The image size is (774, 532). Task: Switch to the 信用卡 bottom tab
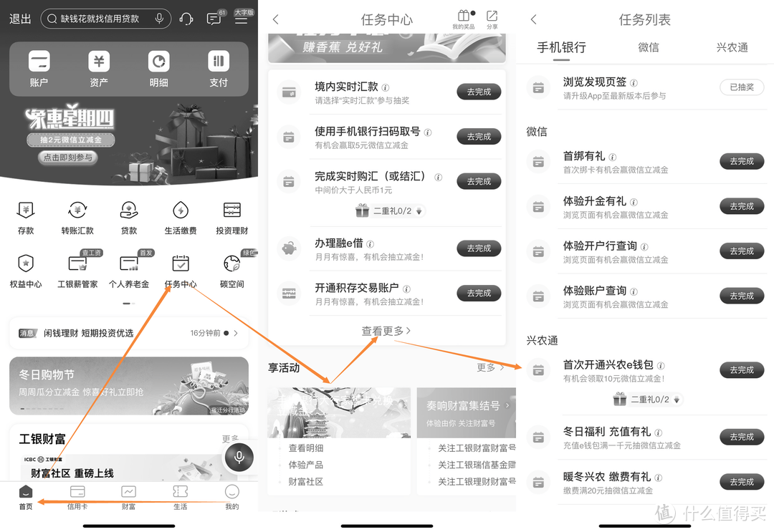[x=77, y=496]
